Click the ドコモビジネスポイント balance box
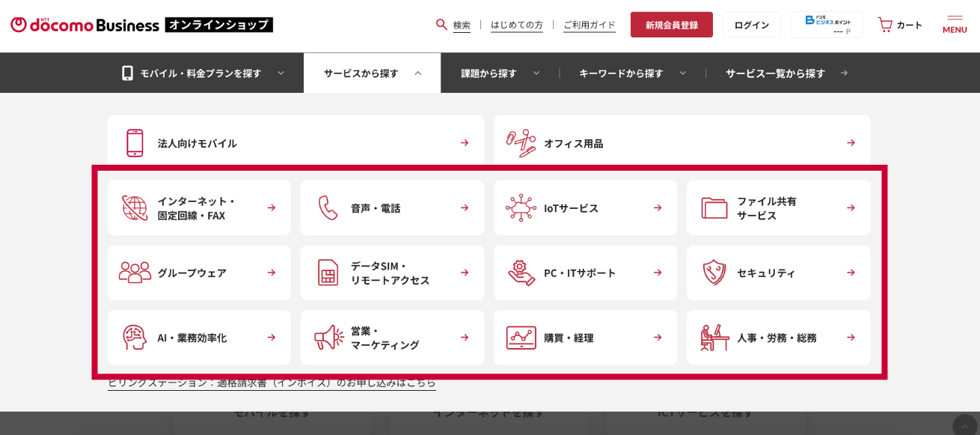This screenshot has height=435, width=980. coord(827,25)
